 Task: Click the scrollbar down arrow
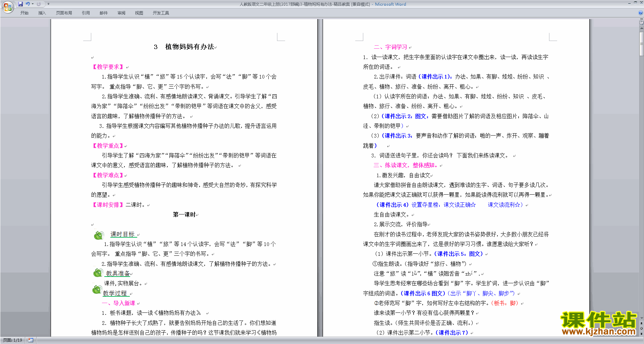click(641, 318)
